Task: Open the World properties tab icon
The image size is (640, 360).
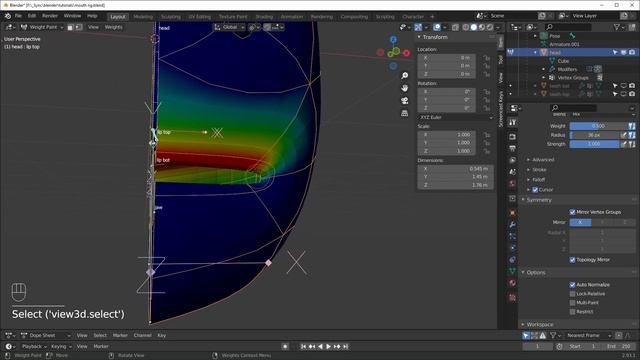Action: click(x=513, y=184)
